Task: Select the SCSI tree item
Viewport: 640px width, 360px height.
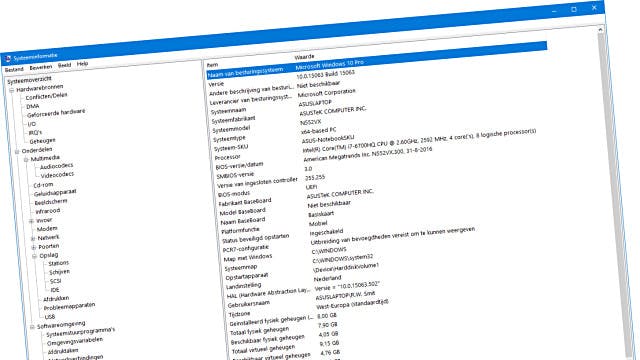Action: [x=56, y=281]
